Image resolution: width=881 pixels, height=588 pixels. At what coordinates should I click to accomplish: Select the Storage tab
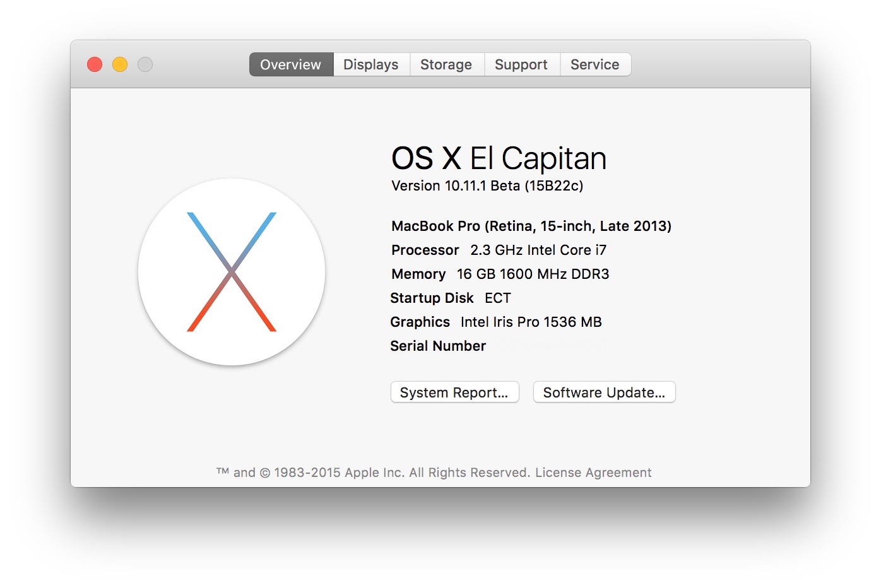point(446,64)
